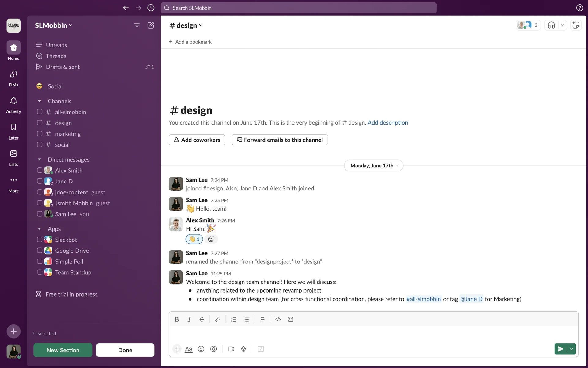Insert a code block

(x=290, y=319)
